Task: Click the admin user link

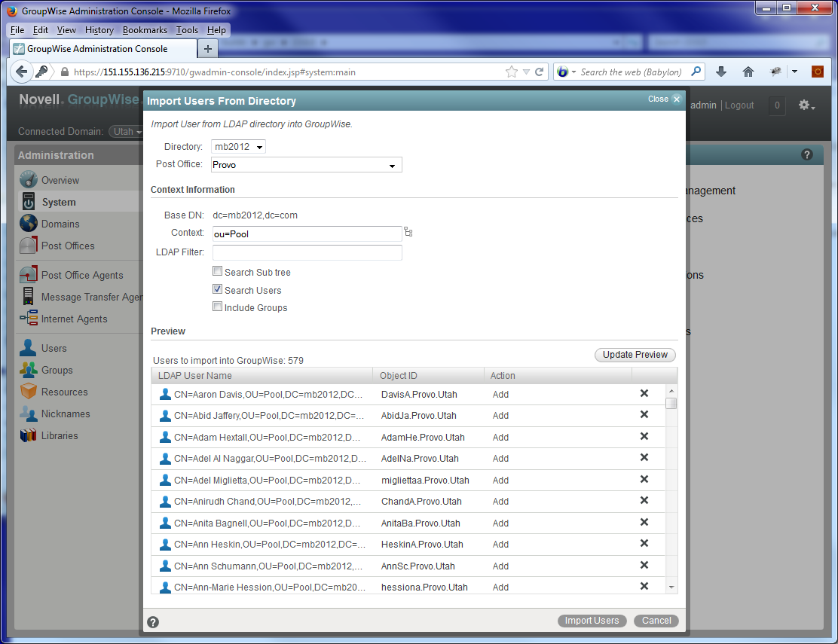Action: (703, 105)
